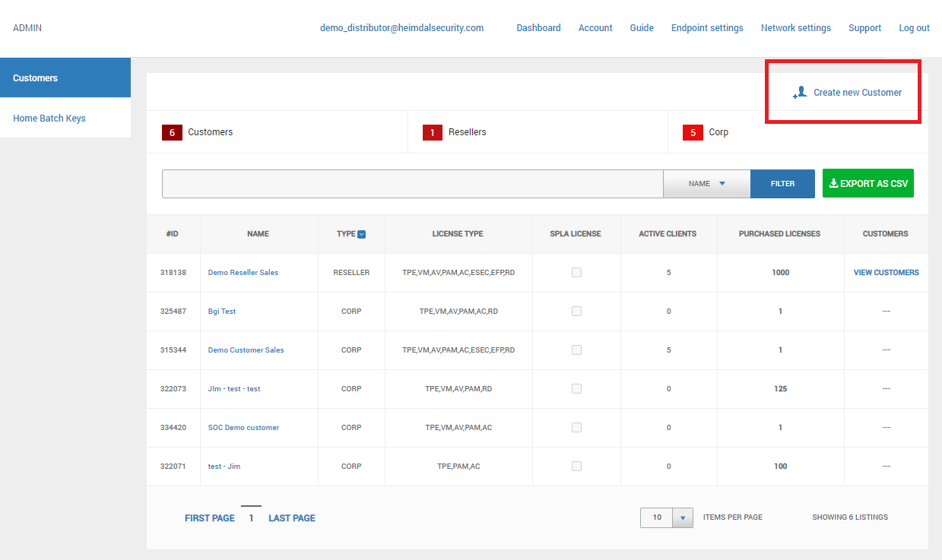Click the add-user icon beside Create new Customer
The image size is (942, 560).
[800, 93]
